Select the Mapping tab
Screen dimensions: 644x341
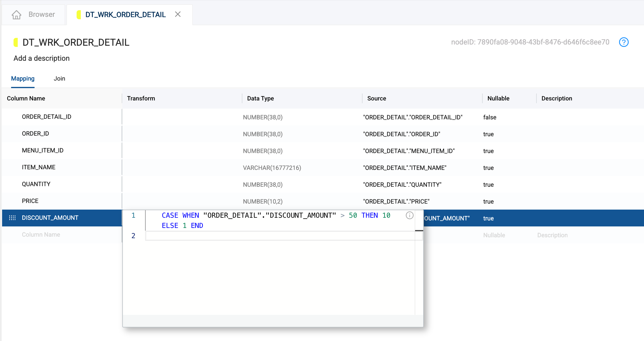click(23, 78)
